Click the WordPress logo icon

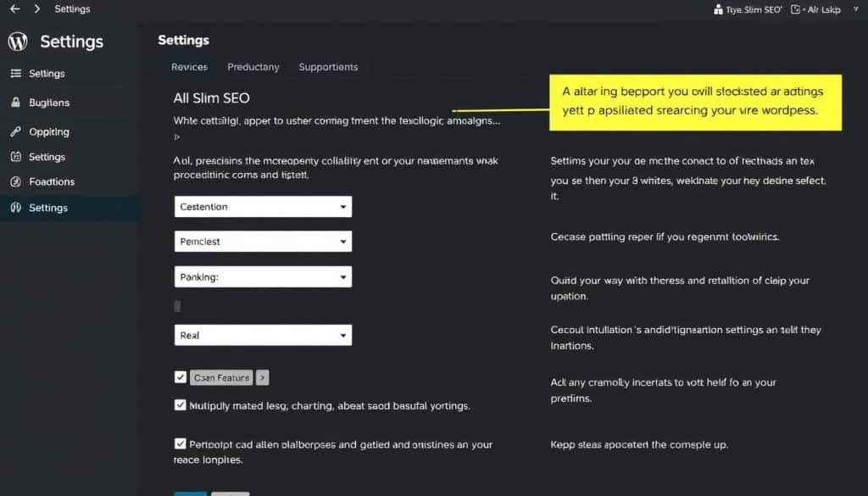coord(18,42)
